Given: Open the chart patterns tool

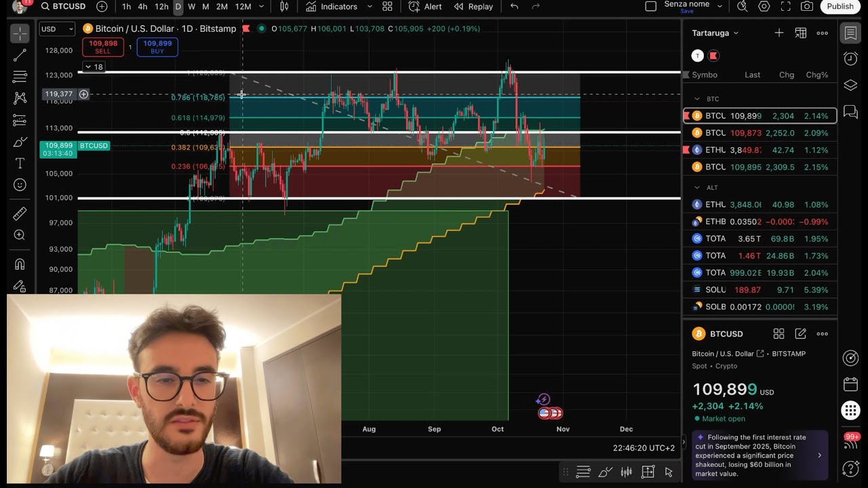Looking at the screenshot, I should tap(20, 98).
